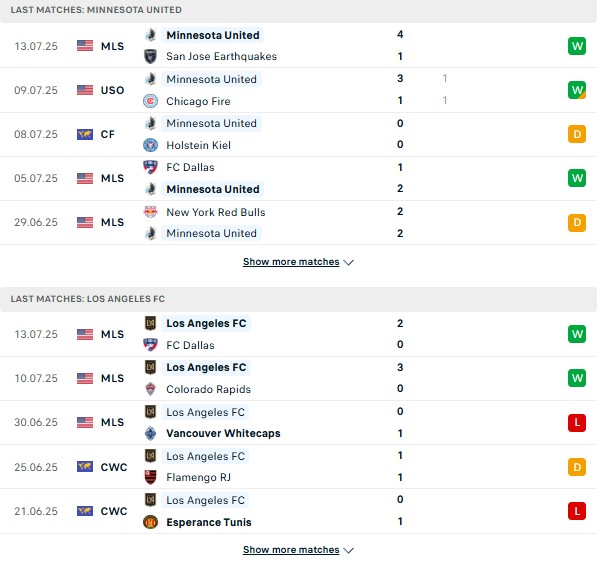Click the Flamengo RJ club badge
The width and height of the screenshot is (599, 568).
[151, 477]
